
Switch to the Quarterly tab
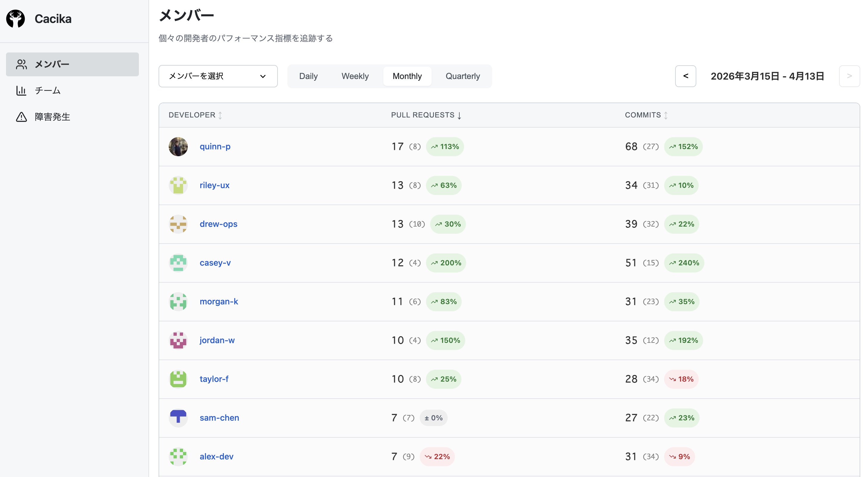pyautogui.click(x=462, y=76)
